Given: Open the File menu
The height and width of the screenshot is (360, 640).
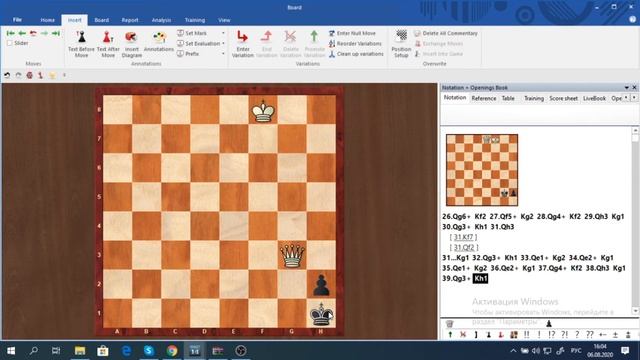Looking at the screenshot, I should (x=17, y=20).
